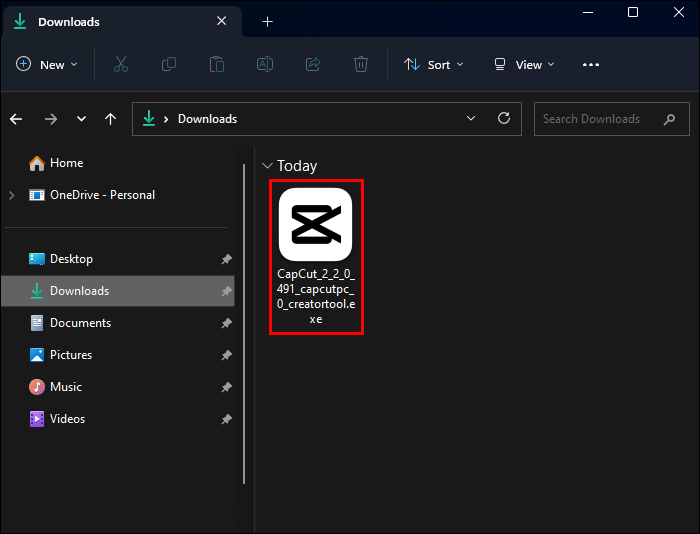Close the File Explorer window
Viewport: 700px width, 534px height.
pyautogui.click(x=679, y=13)
